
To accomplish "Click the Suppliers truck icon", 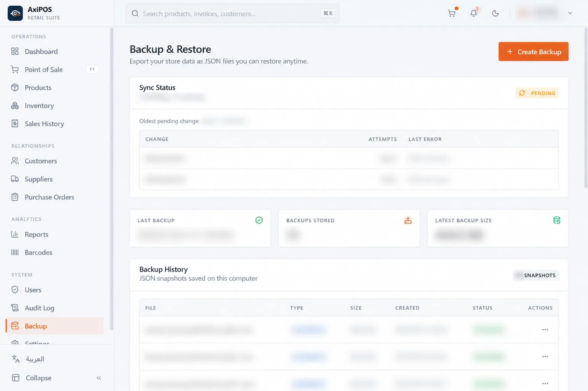I will (15, 179).
